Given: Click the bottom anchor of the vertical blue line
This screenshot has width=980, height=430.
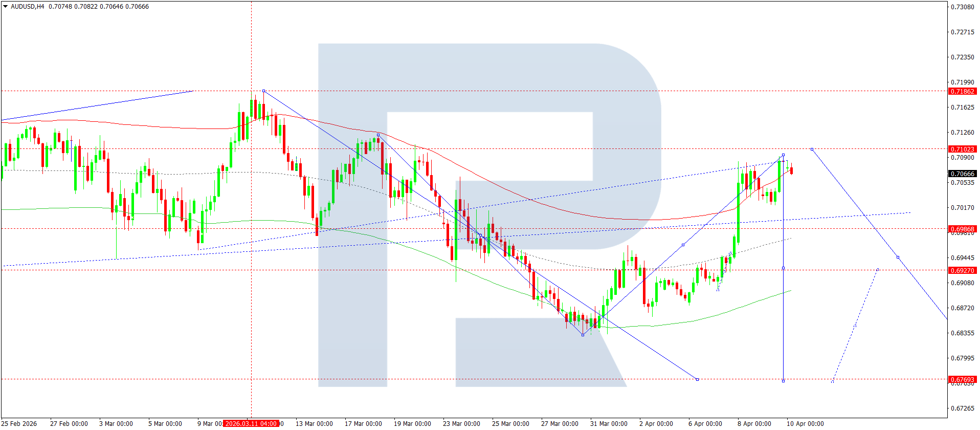Looking at the screenshot, I should [783, 381].
